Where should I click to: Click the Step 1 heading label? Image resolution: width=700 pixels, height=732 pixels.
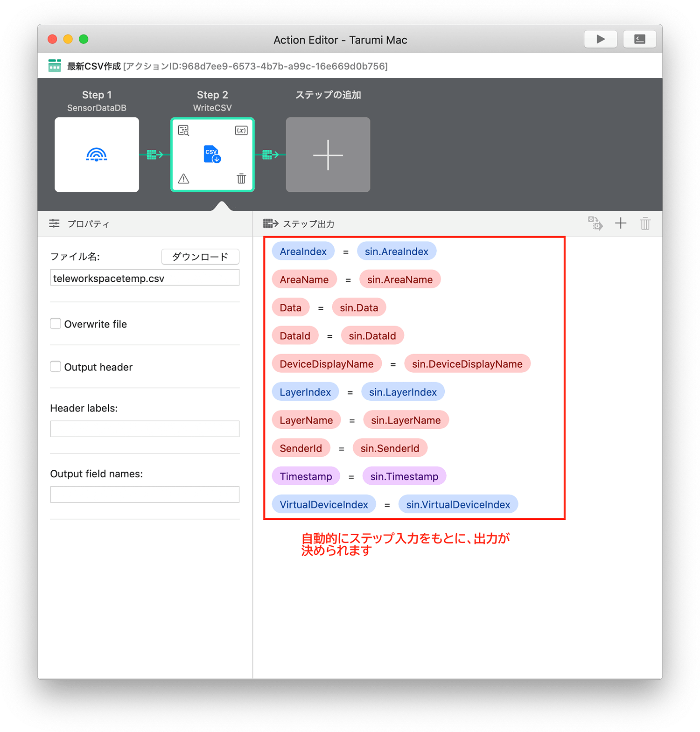coord(97,95)
